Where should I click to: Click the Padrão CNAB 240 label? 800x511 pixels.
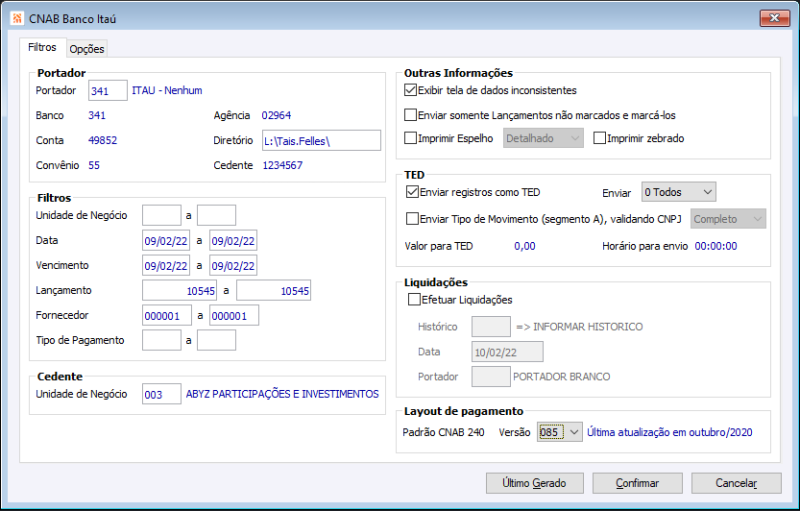point(443,432)
